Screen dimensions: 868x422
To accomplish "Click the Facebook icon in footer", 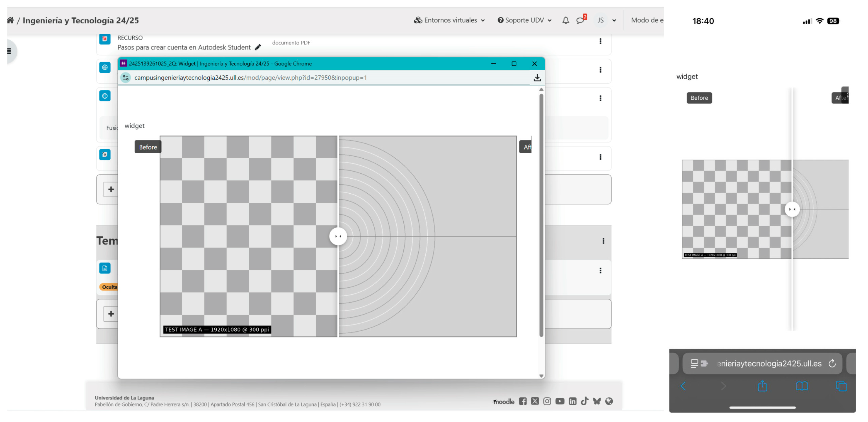I will coord(523,401).
